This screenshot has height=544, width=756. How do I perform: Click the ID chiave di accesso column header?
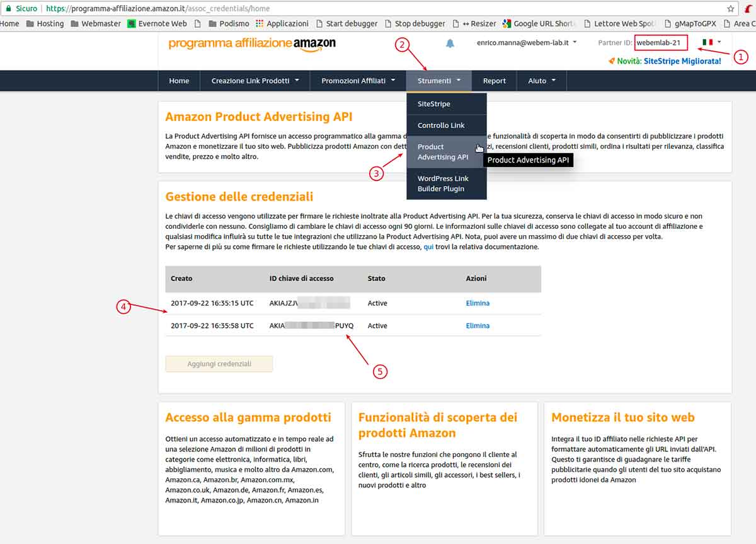301,278
